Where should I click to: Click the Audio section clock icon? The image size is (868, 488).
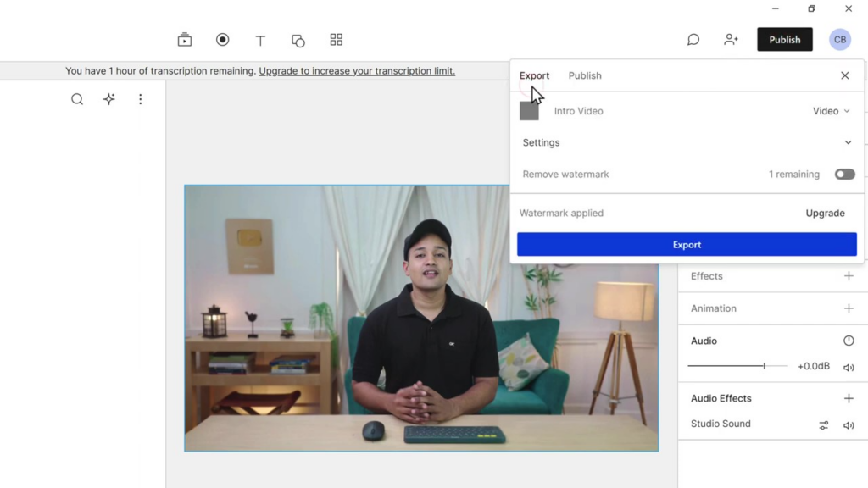[x=849, y=341]
